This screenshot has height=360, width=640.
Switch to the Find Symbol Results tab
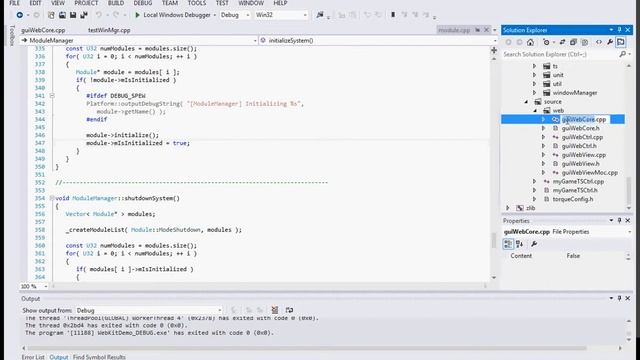99,357
